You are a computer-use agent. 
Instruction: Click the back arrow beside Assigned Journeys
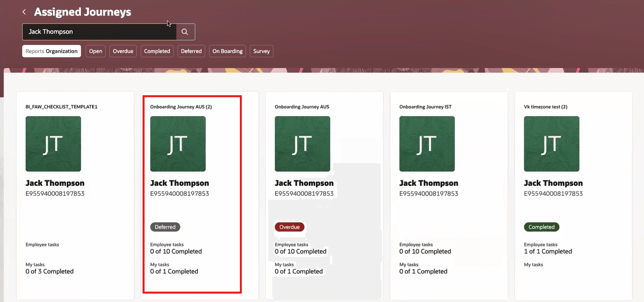pyautogui.click(x=24, y=12)
